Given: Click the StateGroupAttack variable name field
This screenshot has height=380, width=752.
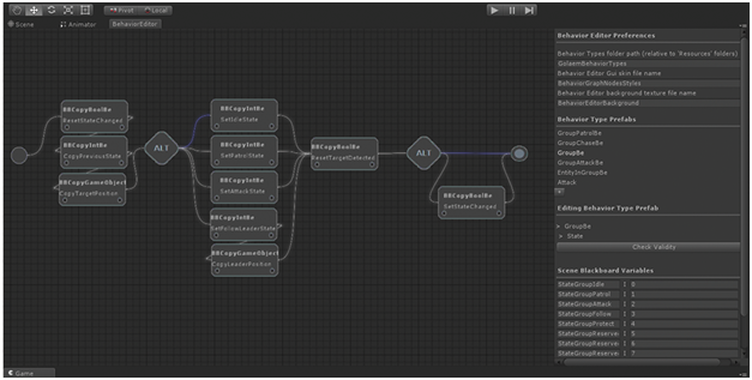Looking at the screenshot, I should (588, 304).
